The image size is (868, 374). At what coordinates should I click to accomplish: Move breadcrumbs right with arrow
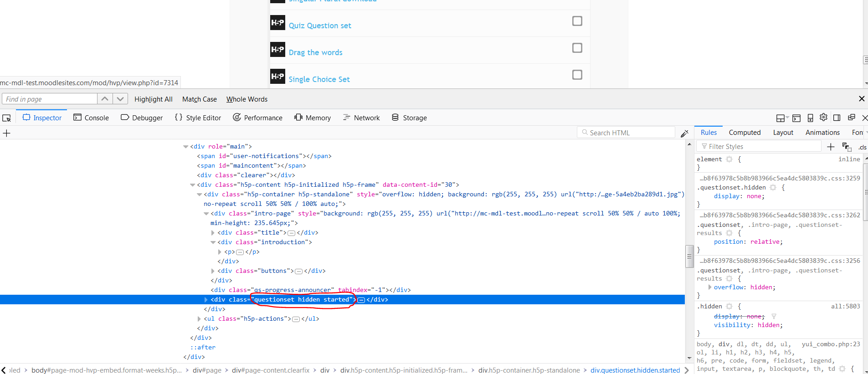coord(687,370)
